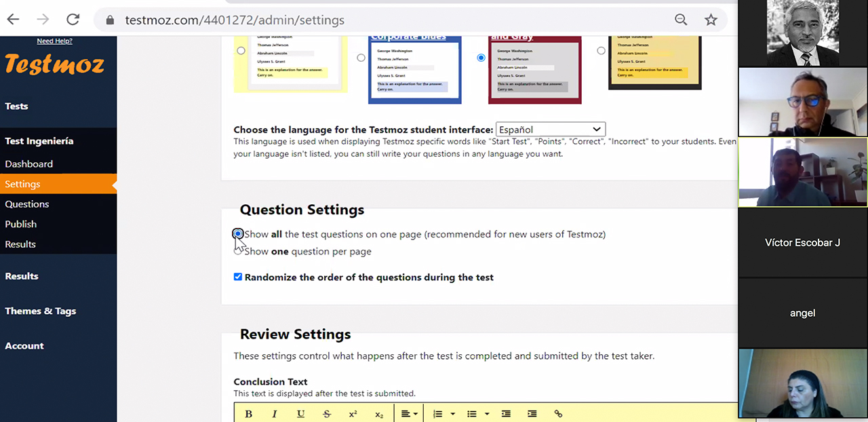868x422 pixels.
Task: Insert a link using the chain icon
Action: 558,414
